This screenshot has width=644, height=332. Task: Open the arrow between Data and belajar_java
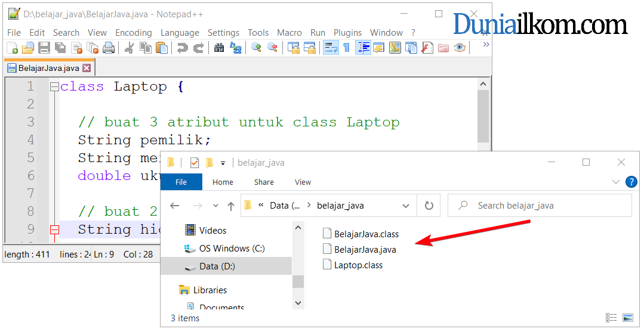point(309,205)
